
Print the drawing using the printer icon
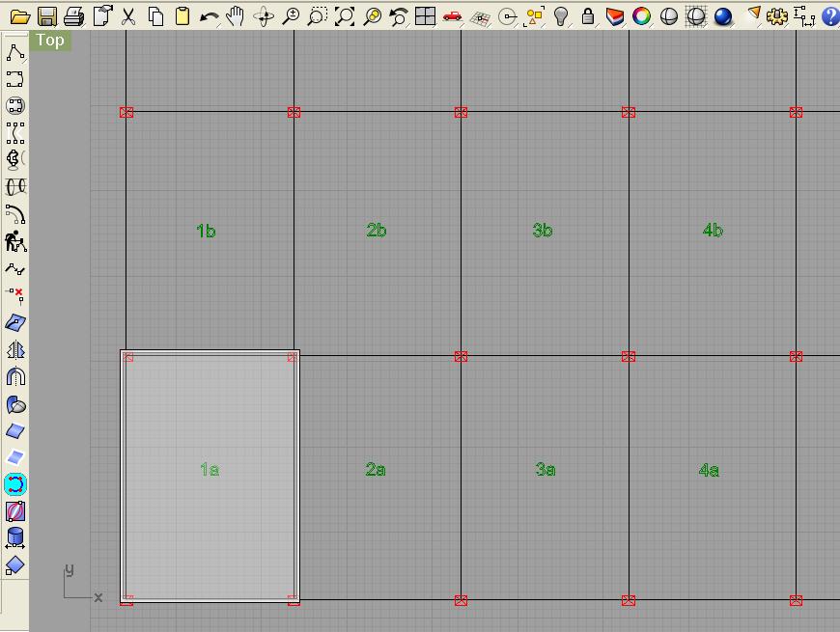coord(74,16)
